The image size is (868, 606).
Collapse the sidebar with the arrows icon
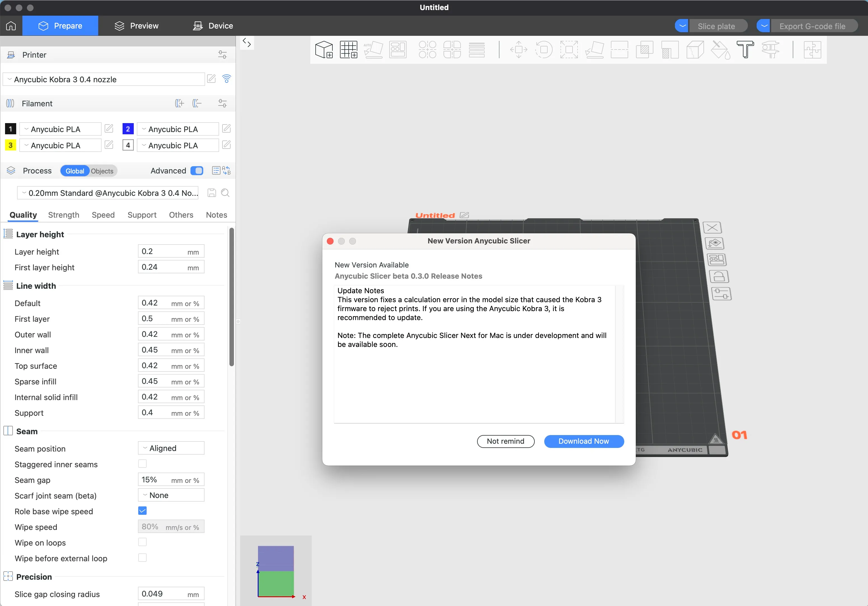click(x=247, y=43)
